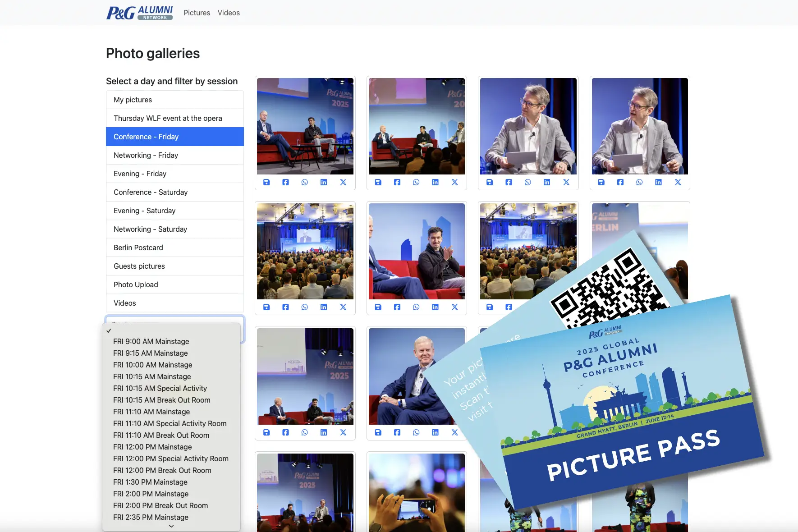Pick FRI 12:00 PM Break Out Room
The width and height of the screenshot is (798, 532).
162,470
